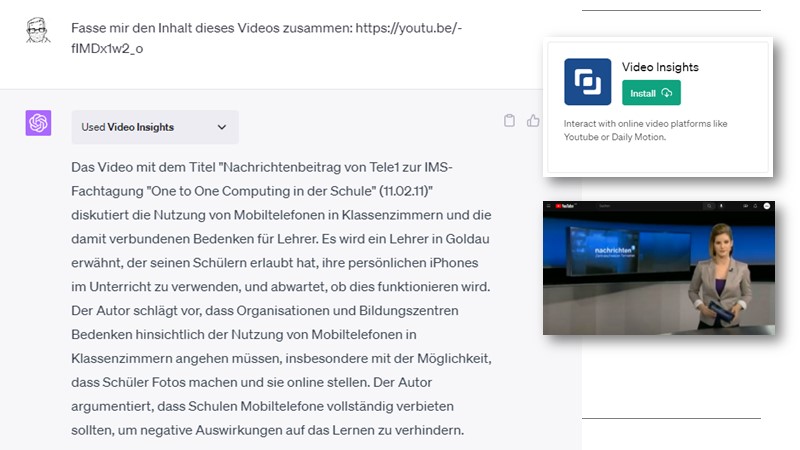Viewport: 800px width, 450px height.
Task: Click the purple ChatGPT logo icon
Action: pyautogui.click(x=38, y=123)
